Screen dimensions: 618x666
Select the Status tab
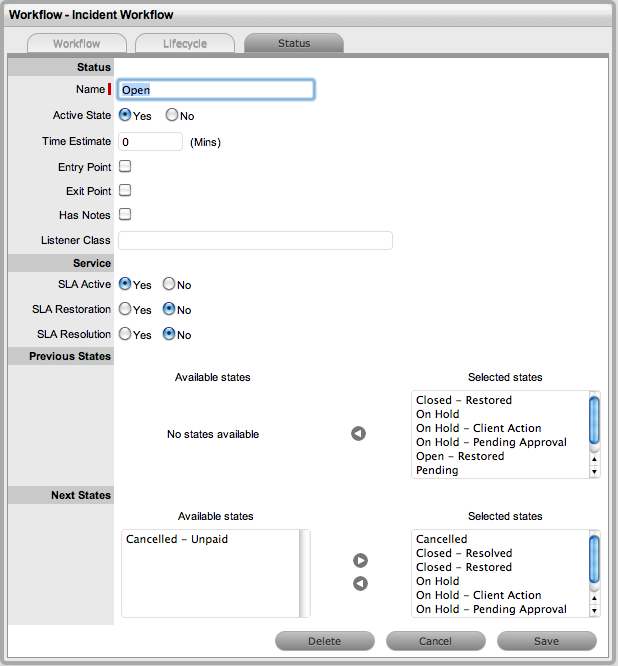pos(294,43)
